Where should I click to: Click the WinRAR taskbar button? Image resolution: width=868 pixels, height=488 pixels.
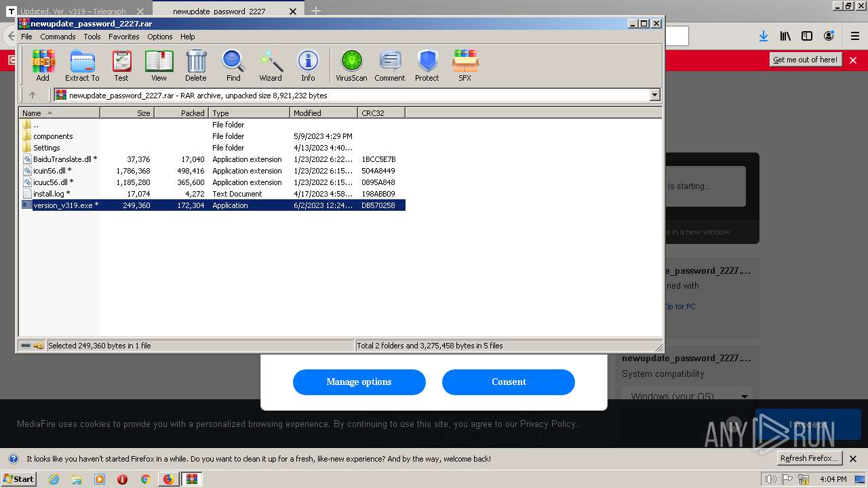[191, 479]
